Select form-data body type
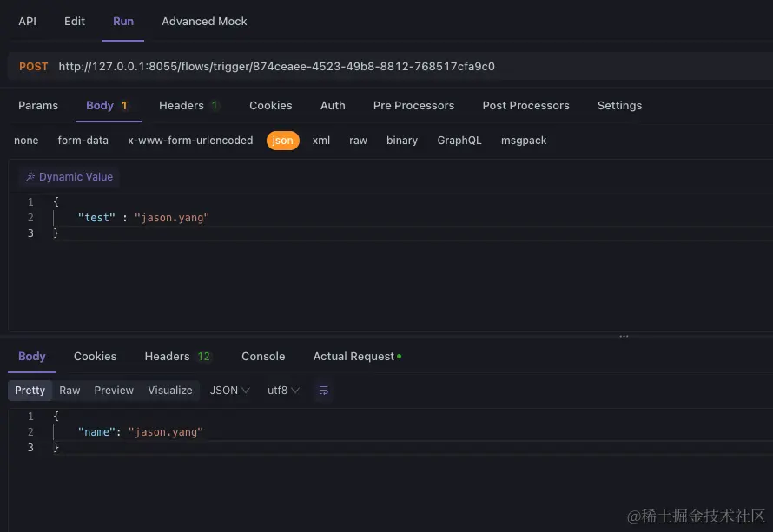This screenshot has height=532, width=773. click(x=83, y=141)
